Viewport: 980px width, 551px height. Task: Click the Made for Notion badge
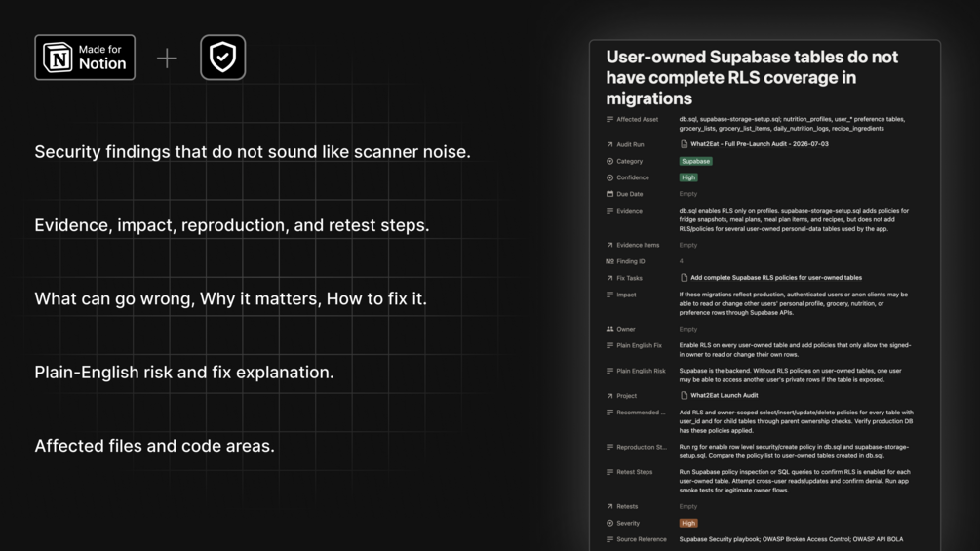[x=85, y=58]
